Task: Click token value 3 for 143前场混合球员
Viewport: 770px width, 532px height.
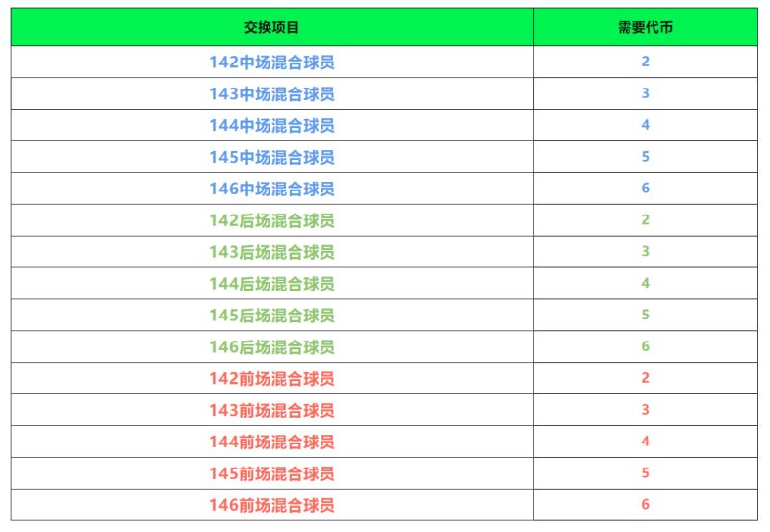Action: (646, 410)
